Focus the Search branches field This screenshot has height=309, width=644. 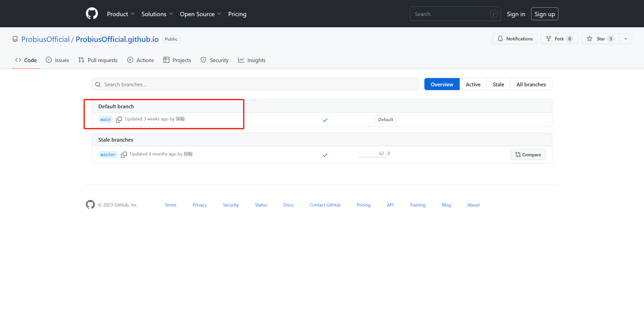pos(255,84)
